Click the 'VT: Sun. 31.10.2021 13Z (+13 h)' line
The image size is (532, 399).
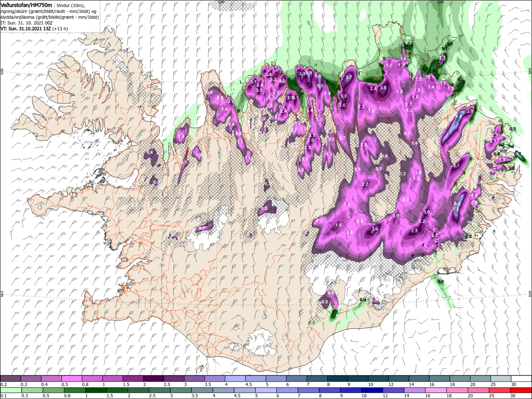(x=34, y=29)
